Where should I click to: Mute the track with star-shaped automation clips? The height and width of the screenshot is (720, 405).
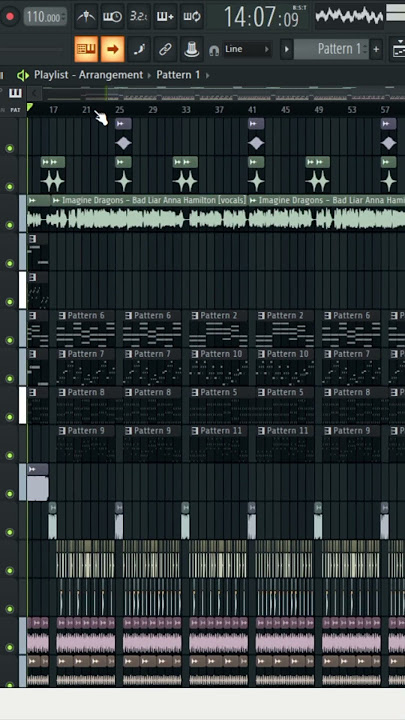pos(9,187)
